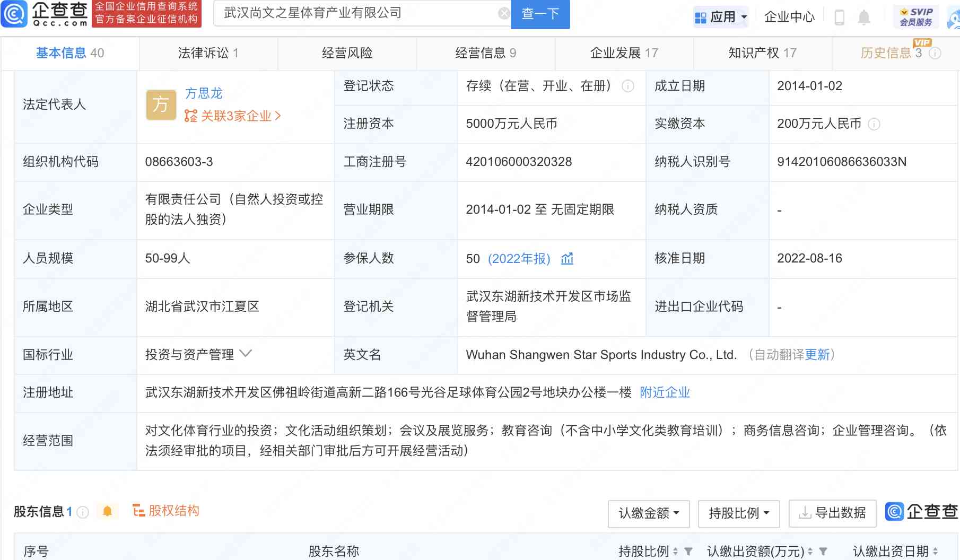The width and height of the screenshot is (960, 560).
Task: Open 企业中心 link
Action: click(789, 17)
